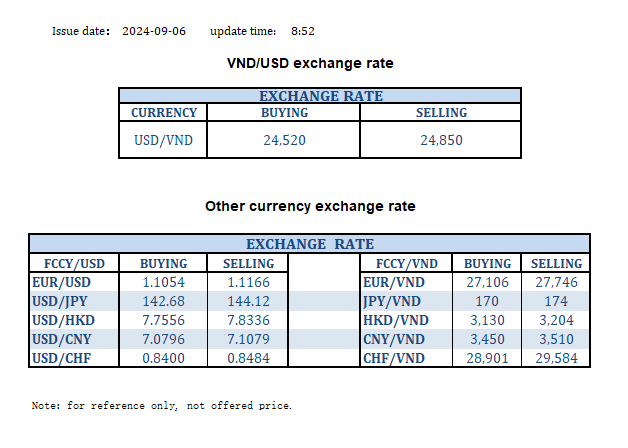Click the USD/VND selling rate 24,850
628x448 pixels.
tap(440, 140)
